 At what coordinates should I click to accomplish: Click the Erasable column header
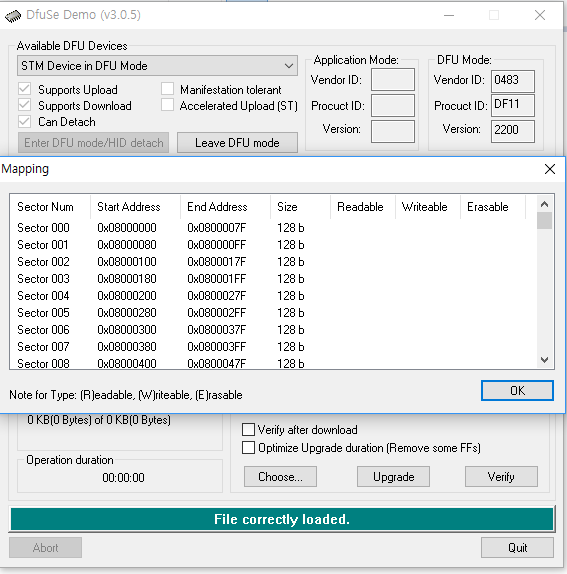(x=493, y=207)
